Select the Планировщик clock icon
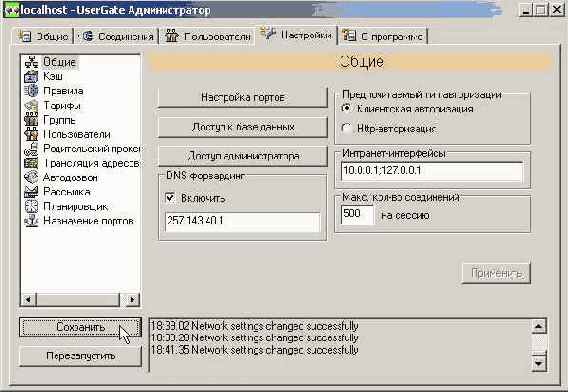This screenshot has height=392, width=568. pos(31,207)
